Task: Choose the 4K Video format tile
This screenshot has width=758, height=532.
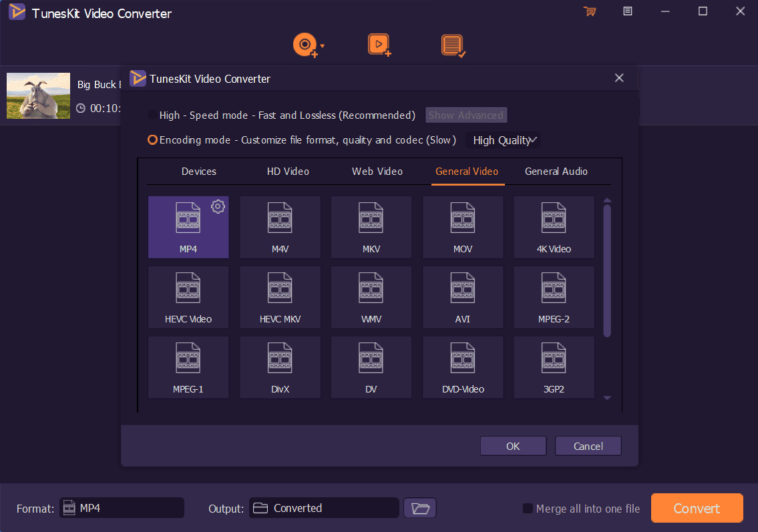Action: 554,227
